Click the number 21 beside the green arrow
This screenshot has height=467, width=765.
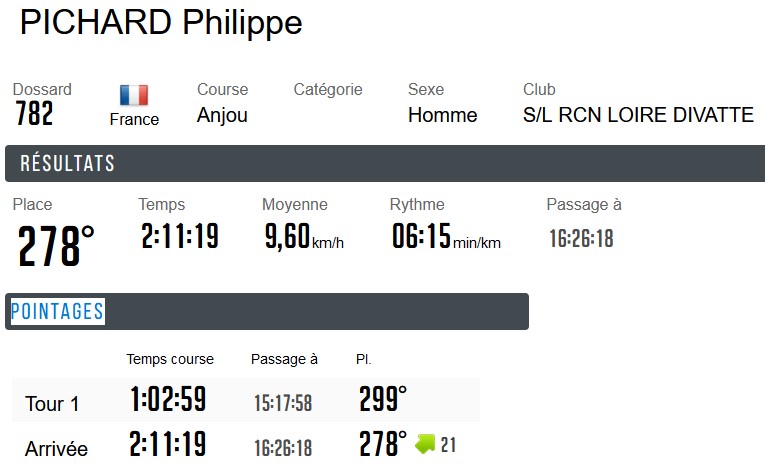448,445
